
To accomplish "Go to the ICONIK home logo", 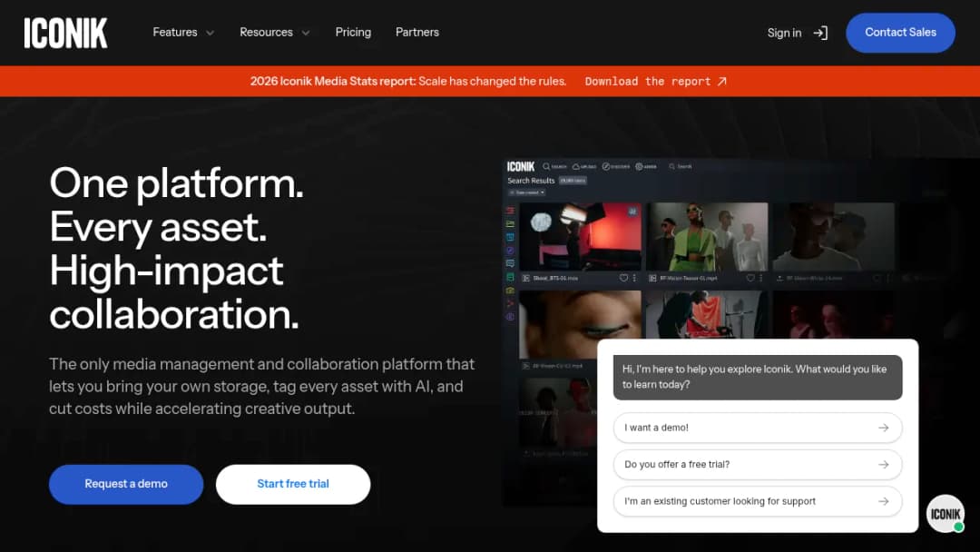I will (x=65, y=33).
